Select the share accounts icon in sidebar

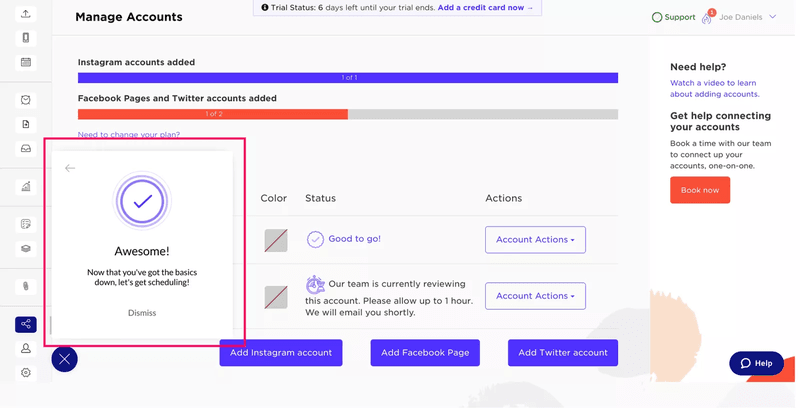click(26, 324)
